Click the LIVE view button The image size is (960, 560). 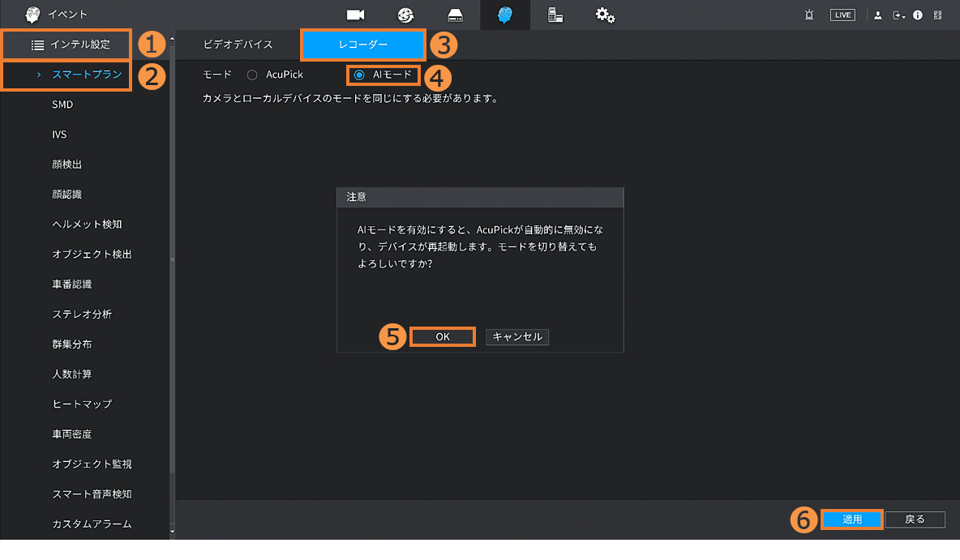click(x=842, y=15)
